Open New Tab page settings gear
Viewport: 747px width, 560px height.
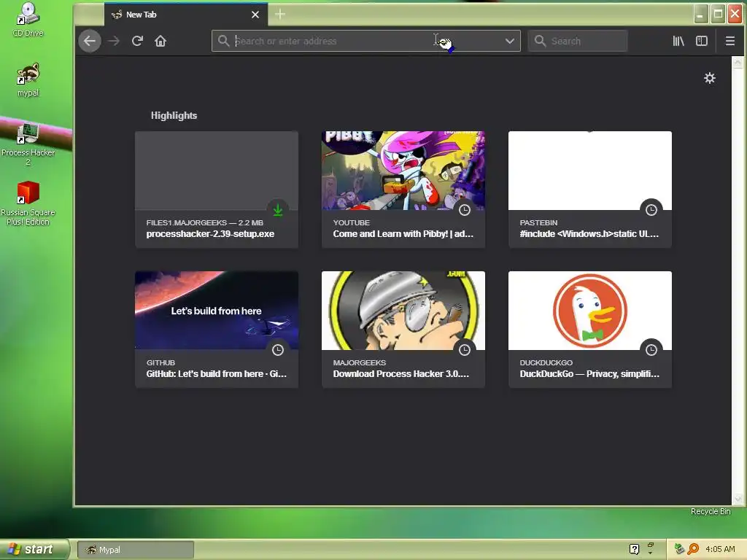pyautogui.click(x=709, y=78)
